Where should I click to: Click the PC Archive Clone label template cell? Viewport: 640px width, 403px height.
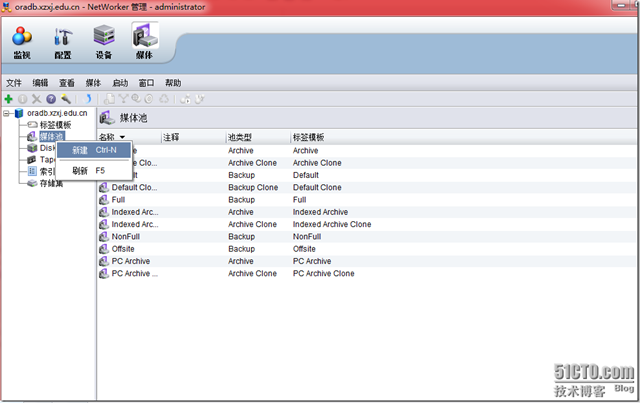click(x=324, y=273)
